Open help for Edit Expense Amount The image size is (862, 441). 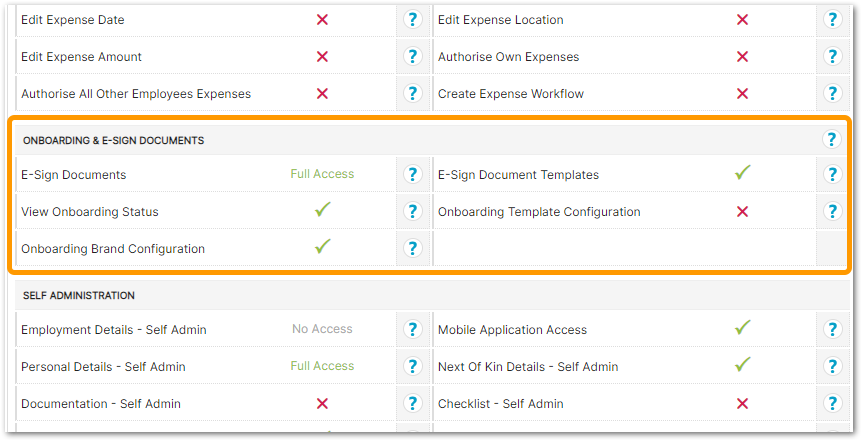pyautogui.click(x=412, y=57)
